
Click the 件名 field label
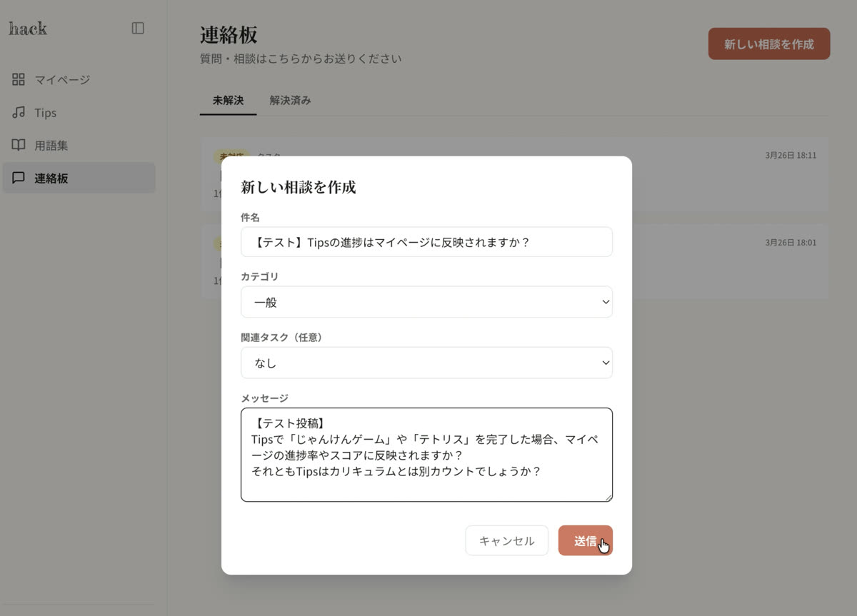[250, 216]
